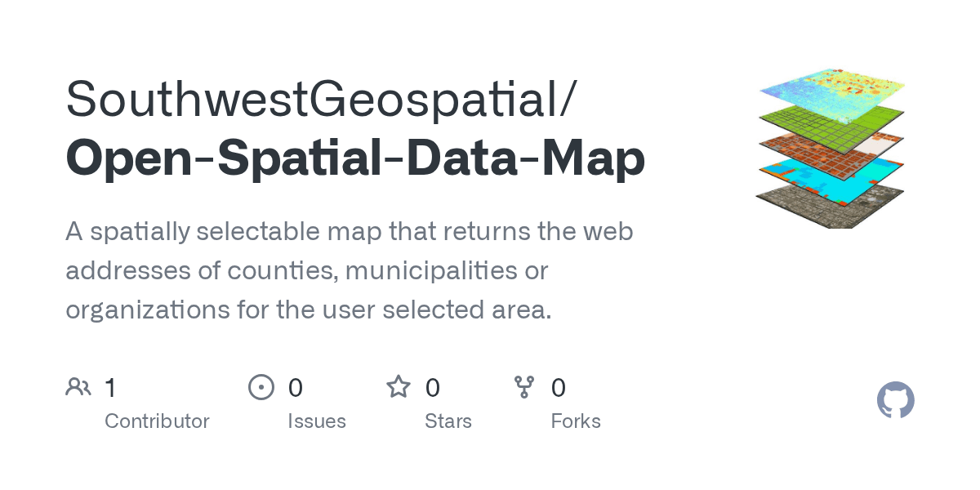Click the Forks branch icon

pyautogui.click(x=524, y=387)
